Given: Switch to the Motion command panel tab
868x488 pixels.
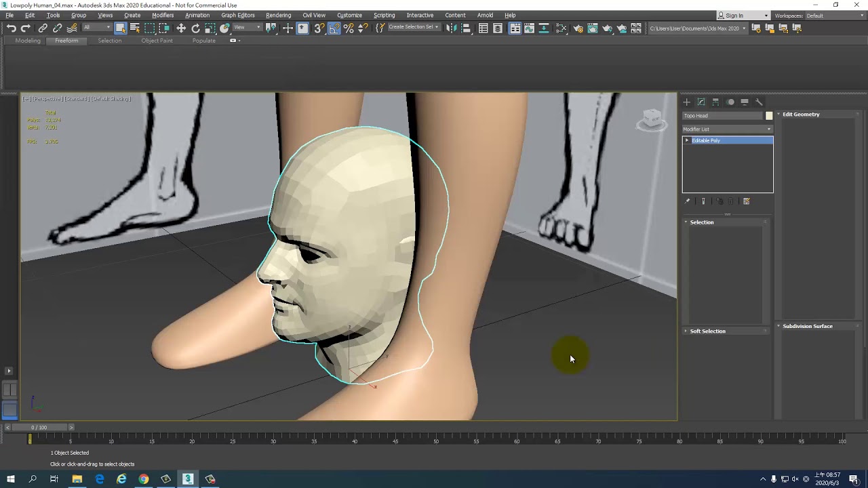Looking at the screenshot, I should coord(730,102).
